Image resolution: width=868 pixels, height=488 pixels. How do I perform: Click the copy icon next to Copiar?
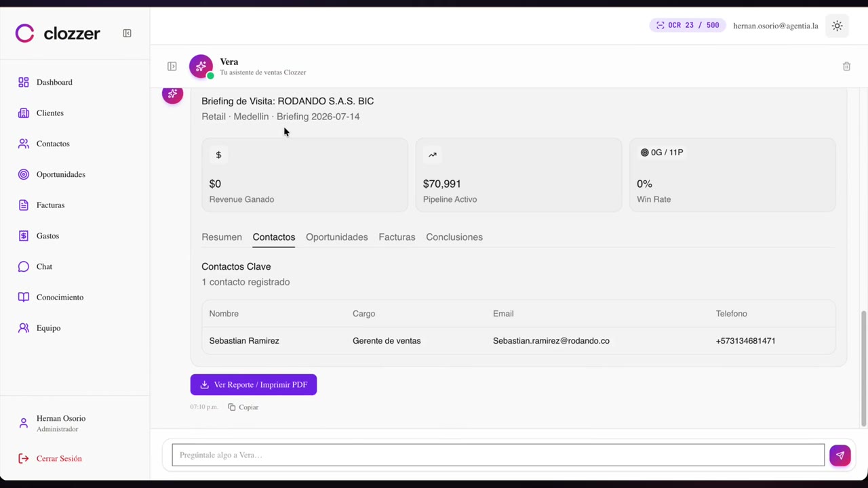click(232, 407)
